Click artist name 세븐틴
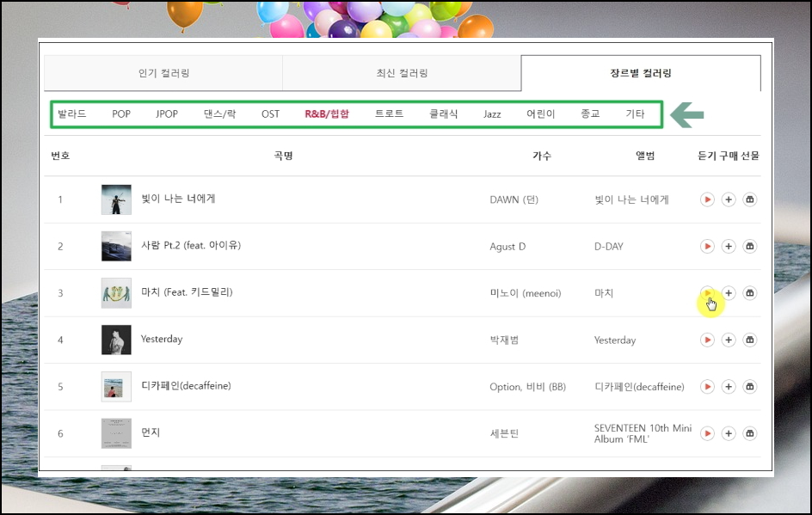The width and height of the screenshot is (812, 515). tap(504, 433)
